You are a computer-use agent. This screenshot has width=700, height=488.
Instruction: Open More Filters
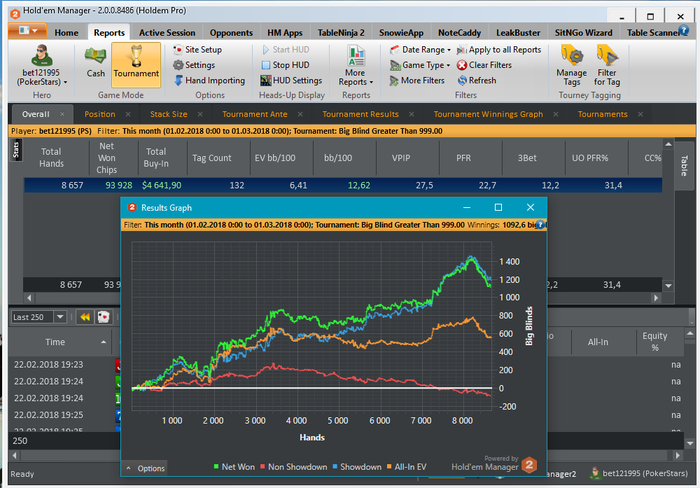(x=417, y=80)
